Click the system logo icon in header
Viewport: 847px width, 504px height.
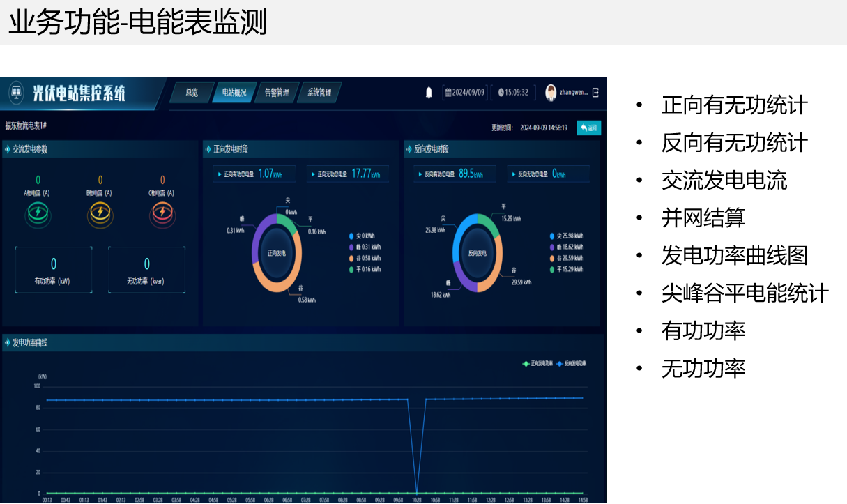click(x=16, y=93)
